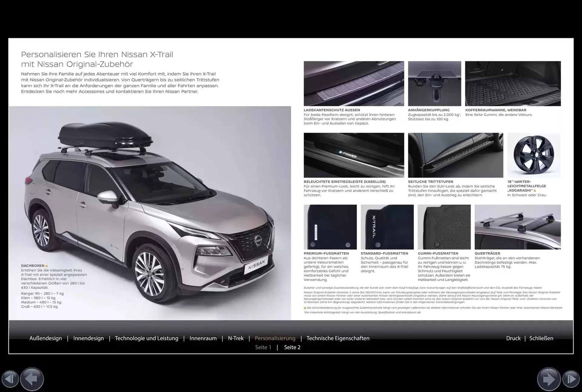
Task: Click the BELEUCHTETE EINSTIEGSLEISTE (KABELLOS) caption
Action: [x=345, y=182]
